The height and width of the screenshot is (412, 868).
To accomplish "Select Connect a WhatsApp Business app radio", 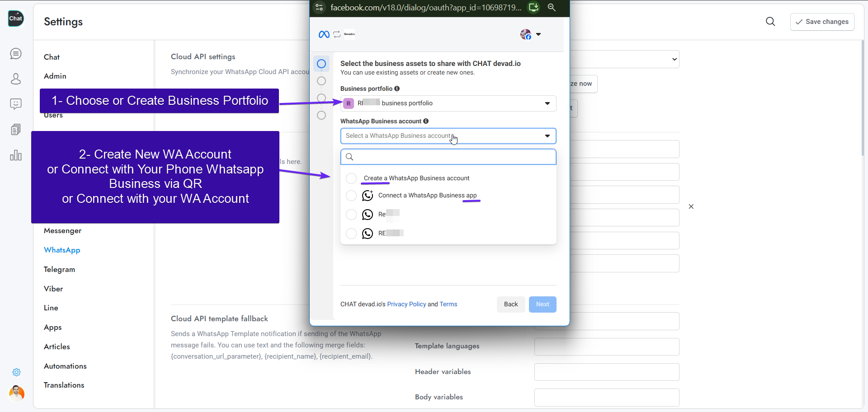I will [351, 196].
